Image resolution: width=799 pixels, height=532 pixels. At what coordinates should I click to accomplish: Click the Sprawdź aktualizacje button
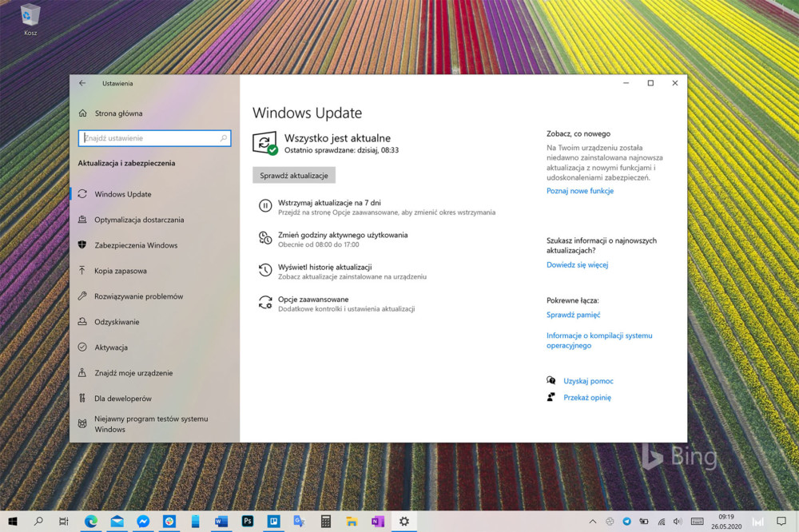[x=294, y=175]
